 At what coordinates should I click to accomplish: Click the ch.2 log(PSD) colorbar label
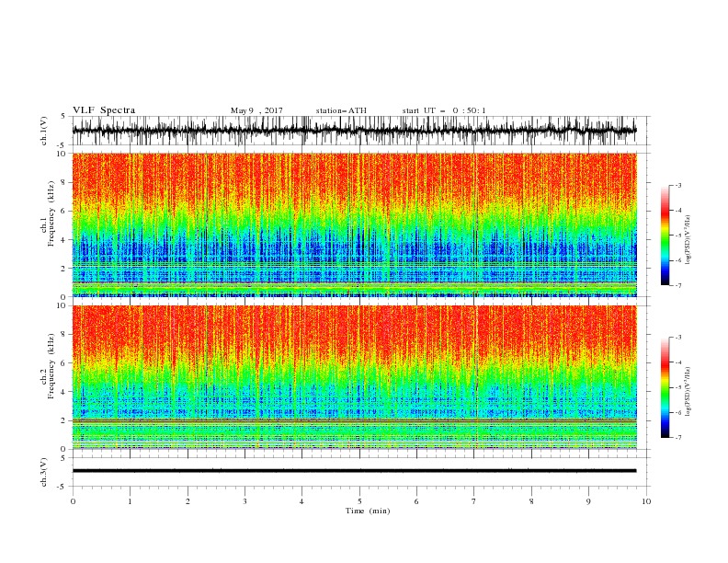coord(688,392)
